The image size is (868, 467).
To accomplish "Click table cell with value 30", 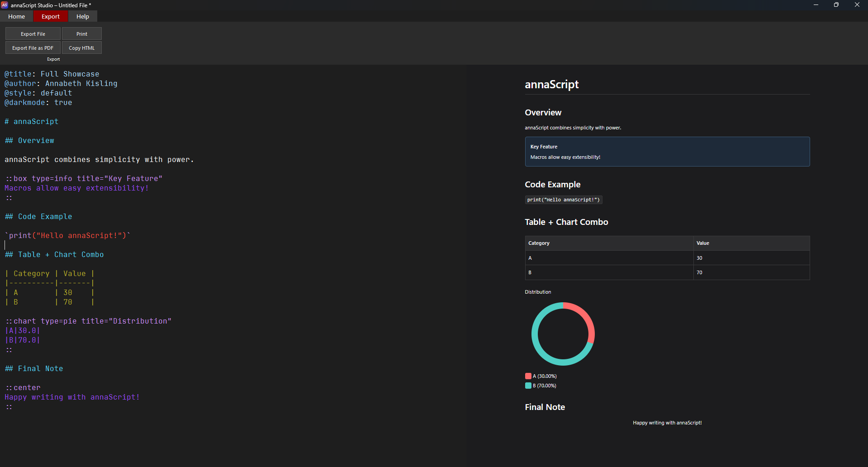I will (x=751, y=258).
